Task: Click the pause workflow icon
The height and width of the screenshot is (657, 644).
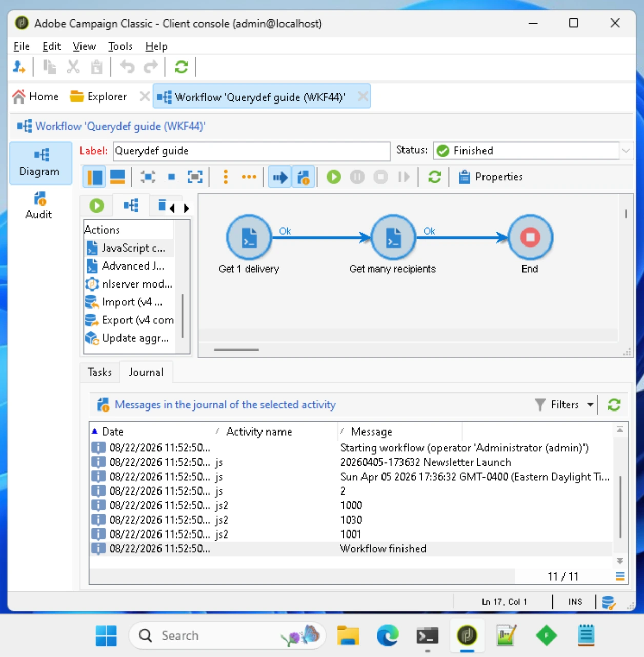Action: click(357, 177)
